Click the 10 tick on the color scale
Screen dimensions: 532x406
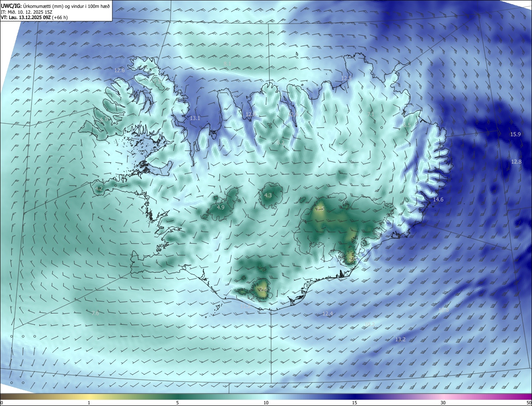pos(266,403)
